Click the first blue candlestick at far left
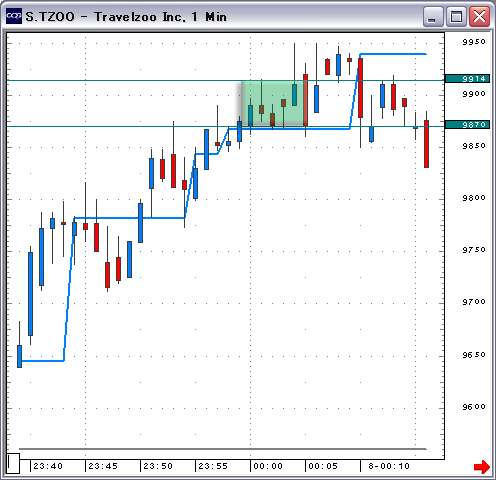The width and height of the screenshot is (496, 480). click(x=19, y=356)
